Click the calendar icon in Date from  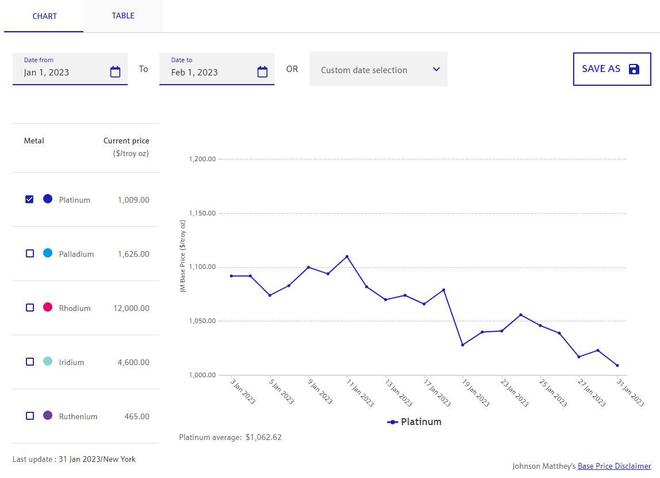click(115, 72)
